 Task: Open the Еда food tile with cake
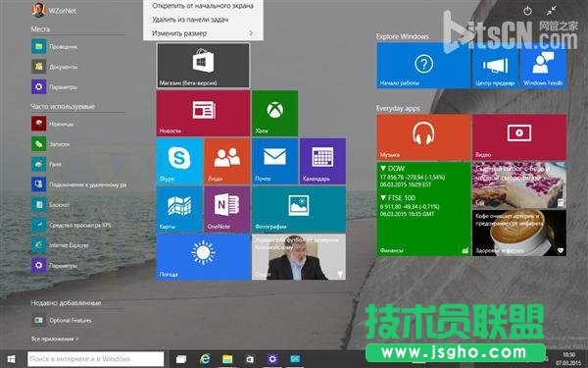(519, 185)
